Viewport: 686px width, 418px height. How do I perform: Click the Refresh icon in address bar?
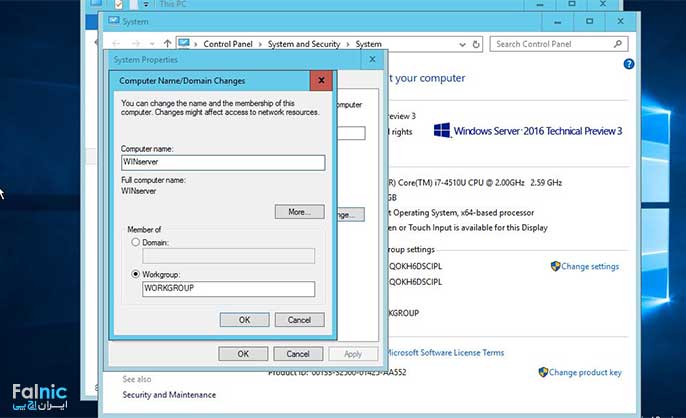(478, 44)
